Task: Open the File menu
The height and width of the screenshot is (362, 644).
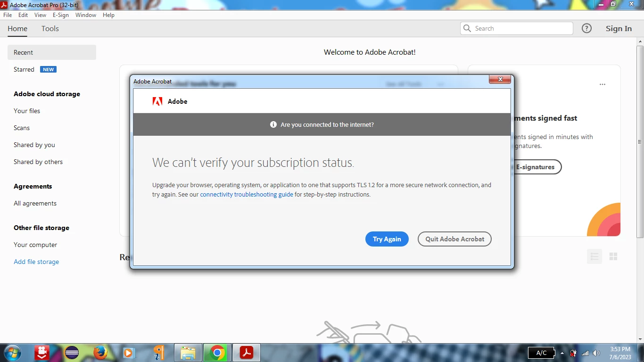Action: [8, 15]
